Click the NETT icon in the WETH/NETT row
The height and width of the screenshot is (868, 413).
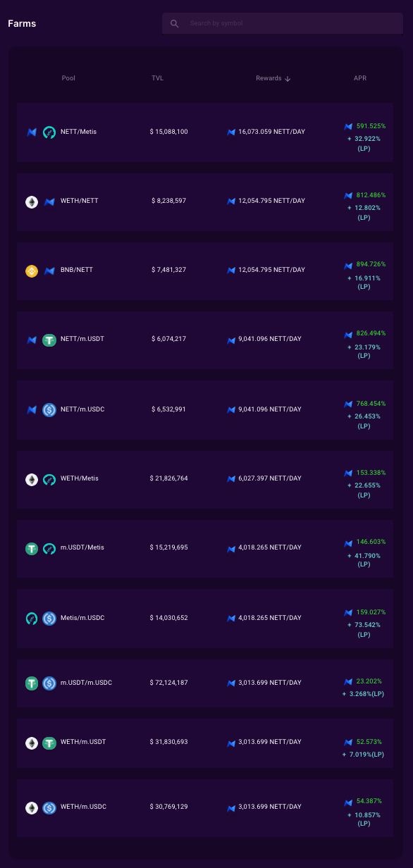(49, 201)
